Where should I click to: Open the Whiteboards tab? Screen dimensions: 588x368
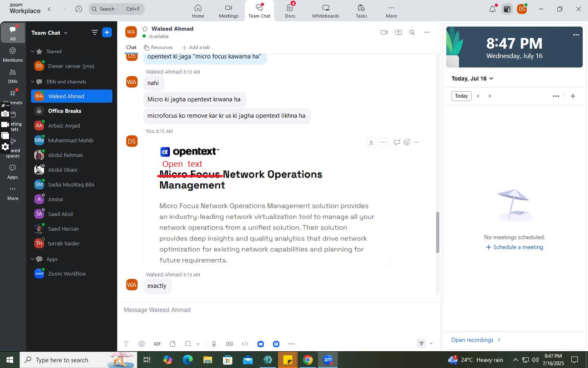pyautogui.click(x=325, y=11)
